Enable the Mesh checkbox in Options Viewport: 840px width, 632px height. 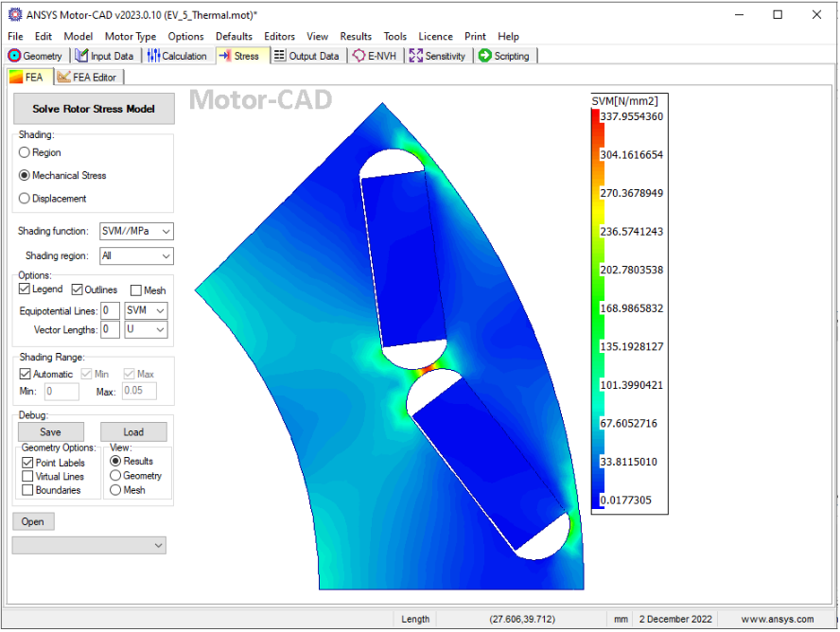coord(136,290)
